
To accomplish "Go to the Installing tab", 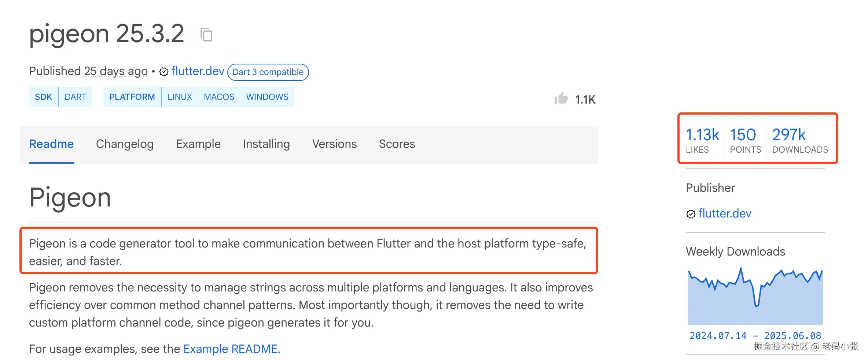I will coord(266,144).
